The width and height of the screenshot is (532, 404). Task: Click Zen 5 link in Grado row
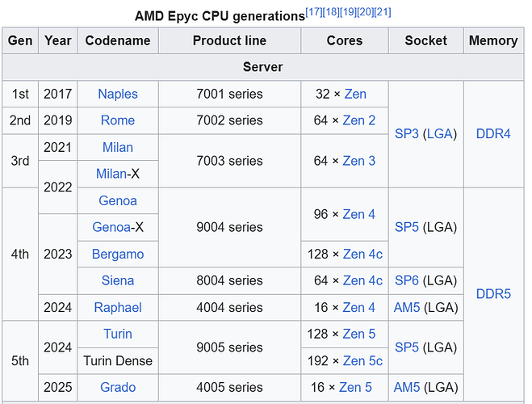pos(355,387)
